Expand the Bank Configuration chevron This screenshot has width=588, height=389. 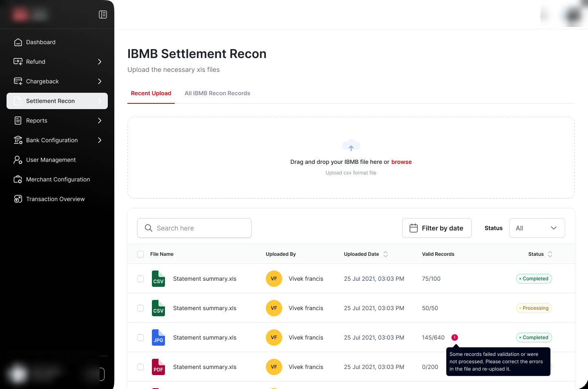click(100, 140)
